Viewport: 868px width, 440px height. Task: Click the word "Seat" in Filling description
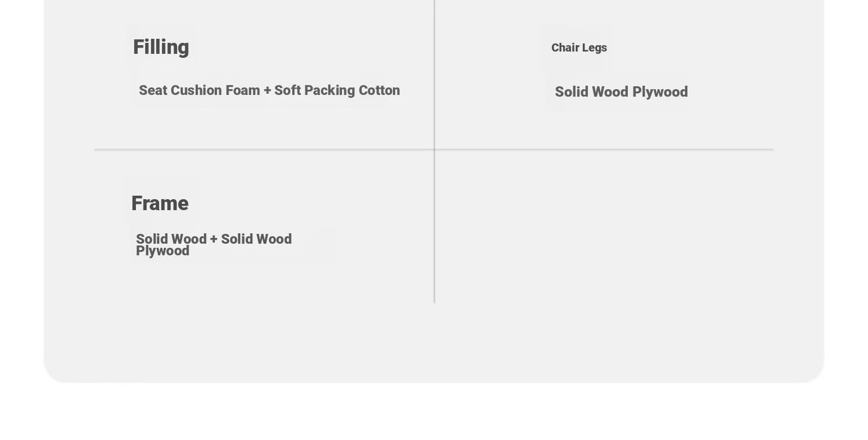pyautogui.click(x=153, y=90)
